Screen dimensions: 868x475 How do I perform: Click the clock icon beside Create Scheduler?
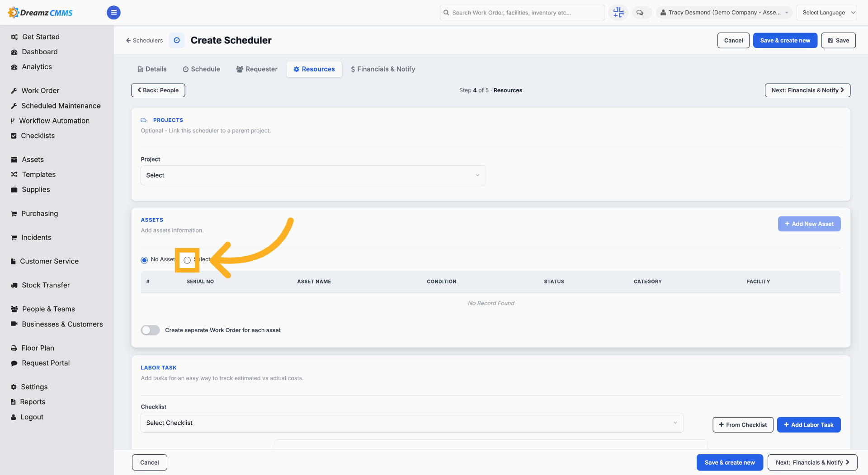point(177,40)
